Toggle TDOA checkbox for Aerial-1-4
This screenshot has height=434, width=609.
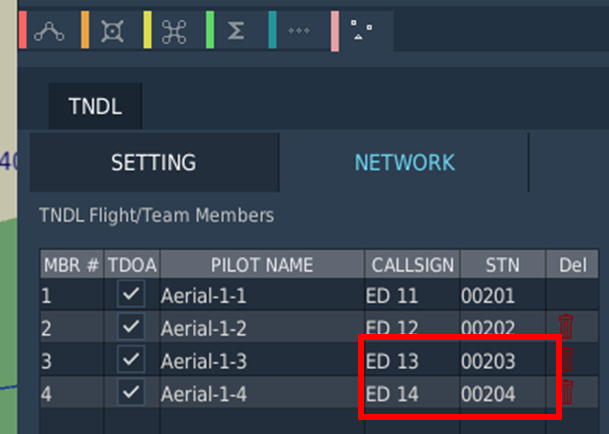pos(131,392)
